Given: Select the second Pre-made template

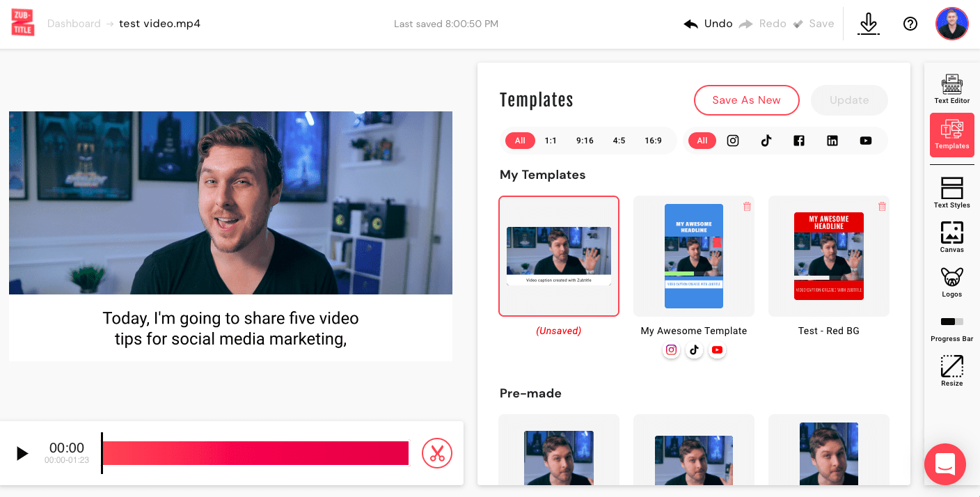Looking at the screenshot, I should tap(694, 450).
